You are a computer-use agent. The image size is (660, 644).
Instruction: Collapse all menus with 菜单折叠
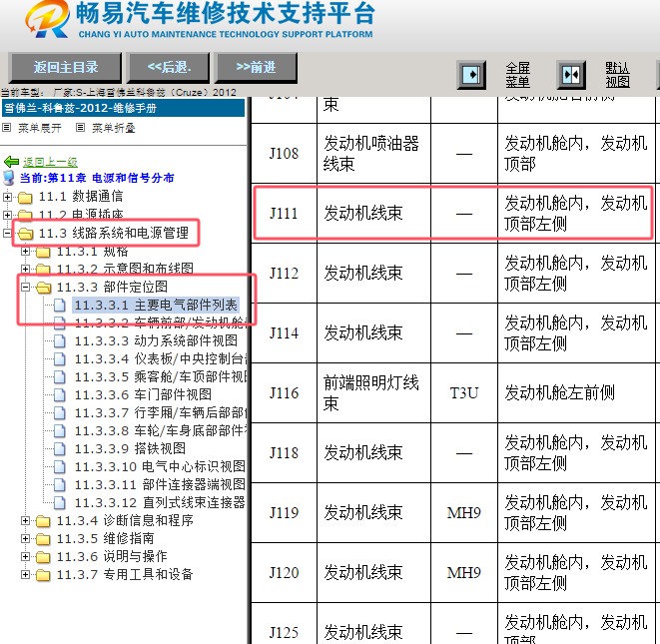click(x=114, y=128)
